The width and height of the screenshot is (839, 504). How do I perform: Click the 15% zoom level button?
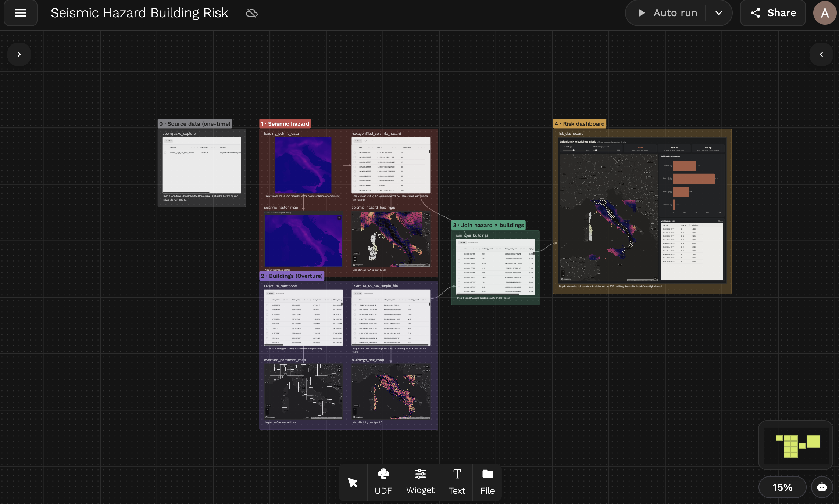[x=782, y=487]
